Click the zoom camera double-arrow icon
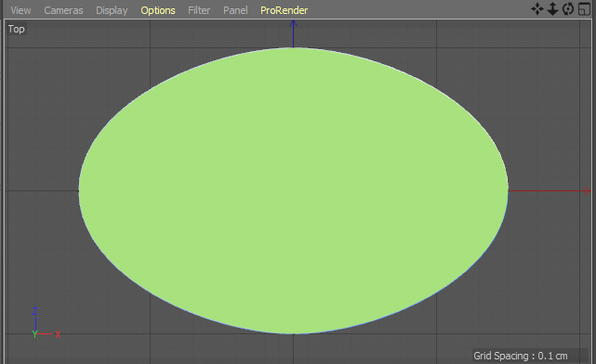The height and width of the screenshot is (364, 596). [x=552, y=8]
